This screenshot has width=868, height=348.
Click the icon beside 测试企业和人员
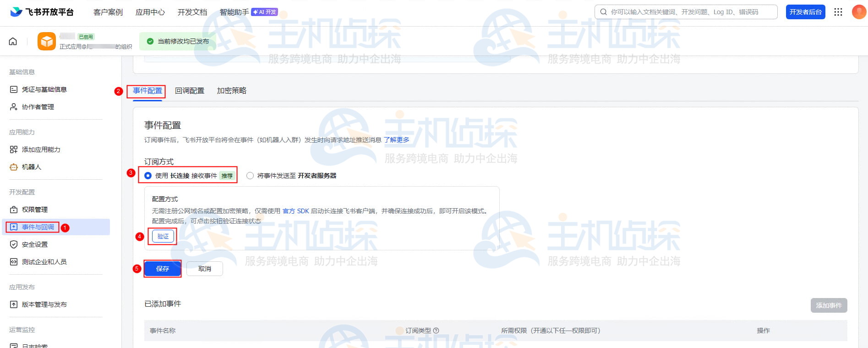point(14,262)
